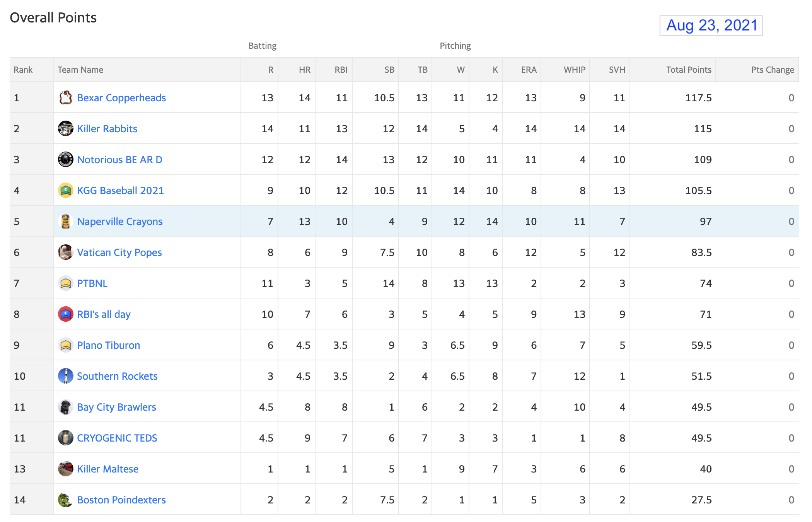Click the Bexar Copperheads team logo icon

point(65,97)
